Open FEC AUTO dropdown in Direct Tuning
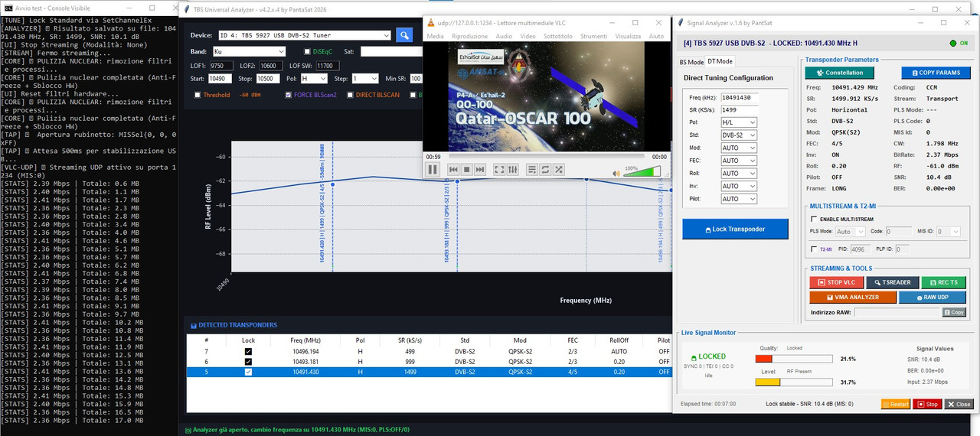The image size is (980, 436). click(x=753, y=161)
